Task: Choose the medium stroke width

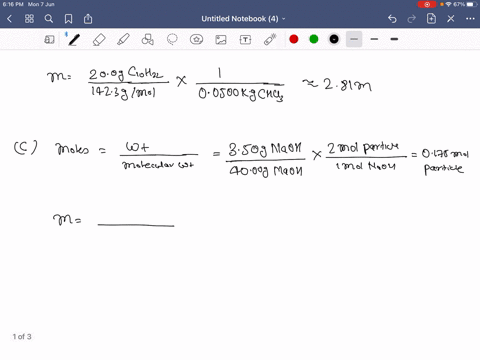Action: click(x=374, y=39)
